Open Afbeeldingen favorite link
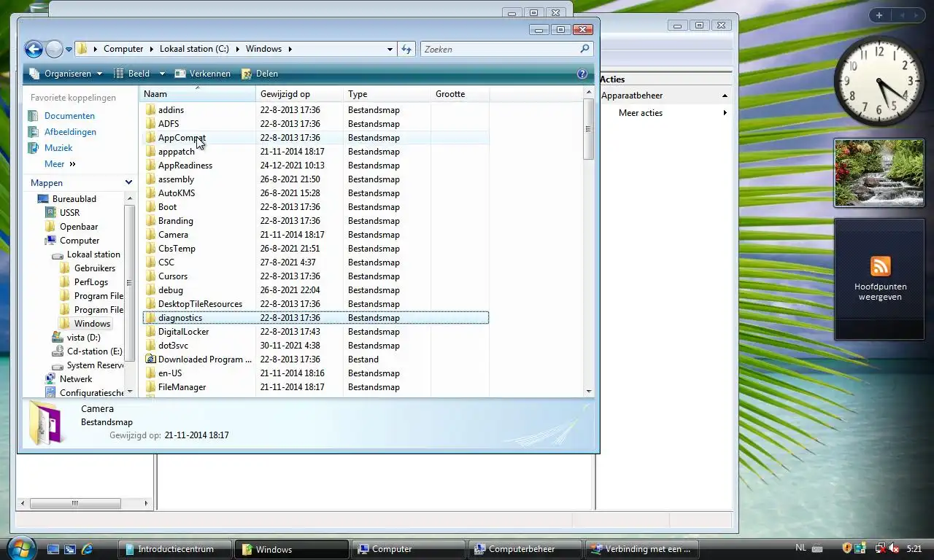Screen dimensions: 934x560 pos(70,132)
